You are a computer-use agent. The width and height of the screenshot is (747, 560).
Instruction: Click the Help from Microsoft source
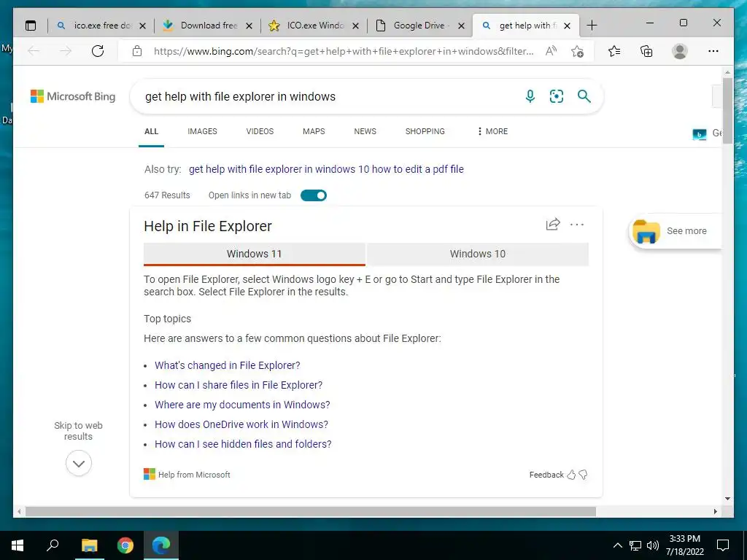click(x=187, y=475)
